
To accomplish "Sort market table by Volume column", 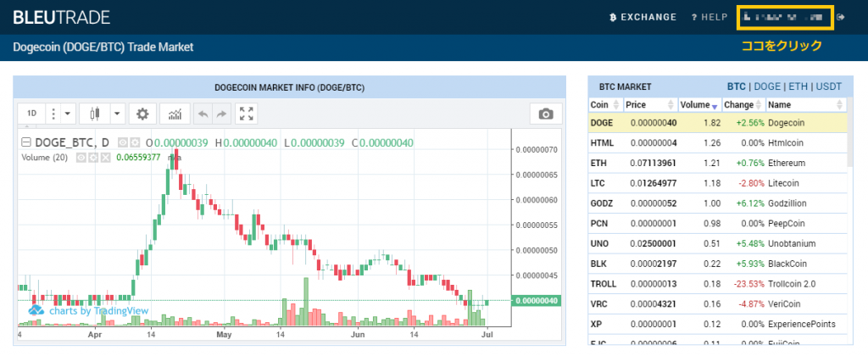I will (x=699, y=104).
